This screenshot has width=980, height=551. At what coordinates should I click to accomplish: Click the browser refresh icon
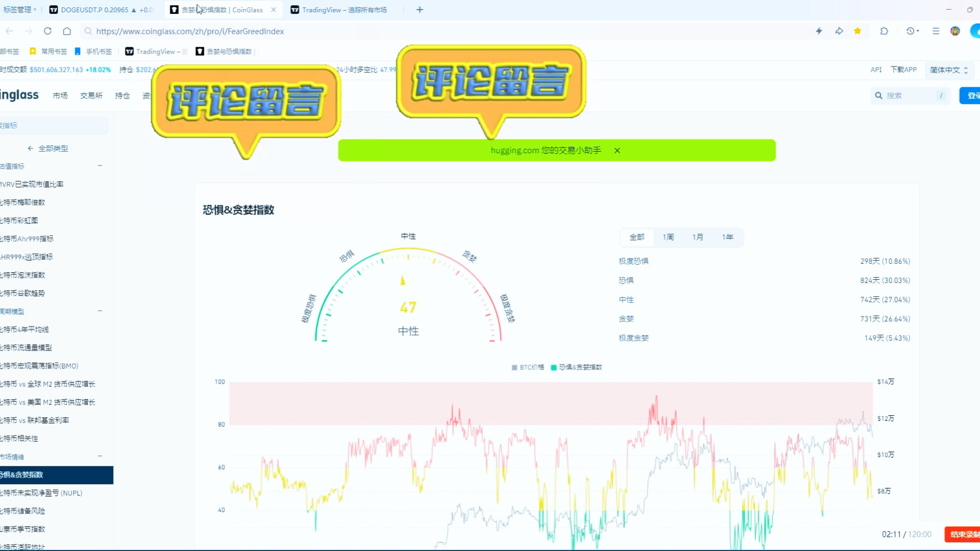coord(48,31)
